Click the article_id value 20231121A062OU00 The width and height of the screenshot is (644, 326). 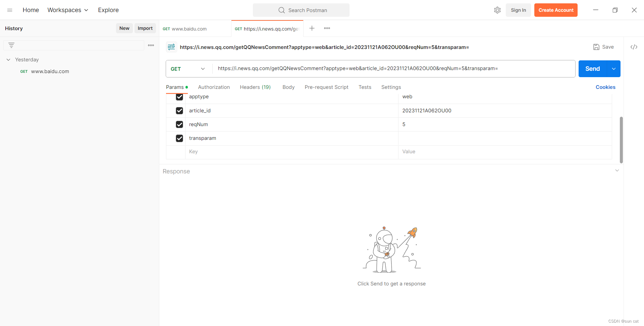coord(427,111)
